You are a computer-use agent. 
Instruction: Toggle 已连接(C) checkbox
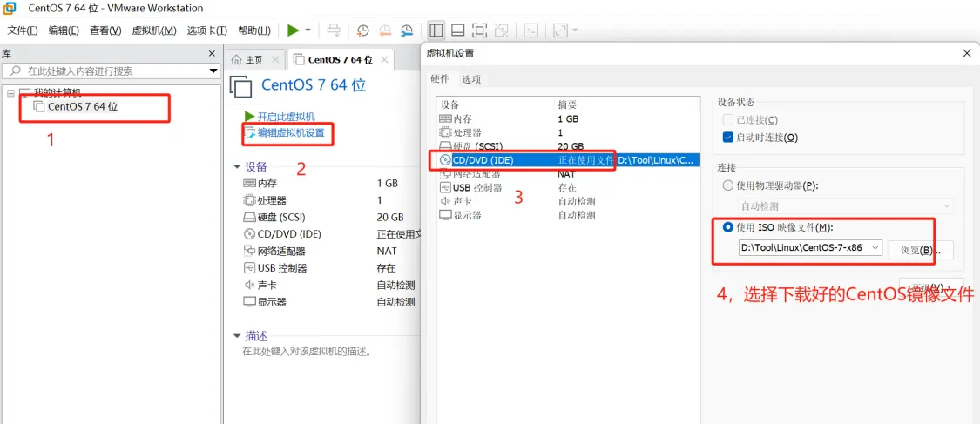click(x=727, y=120)
